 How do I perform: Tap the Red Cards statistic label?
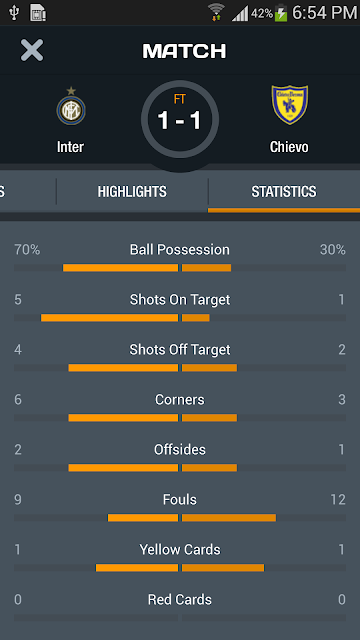[180, 599]
